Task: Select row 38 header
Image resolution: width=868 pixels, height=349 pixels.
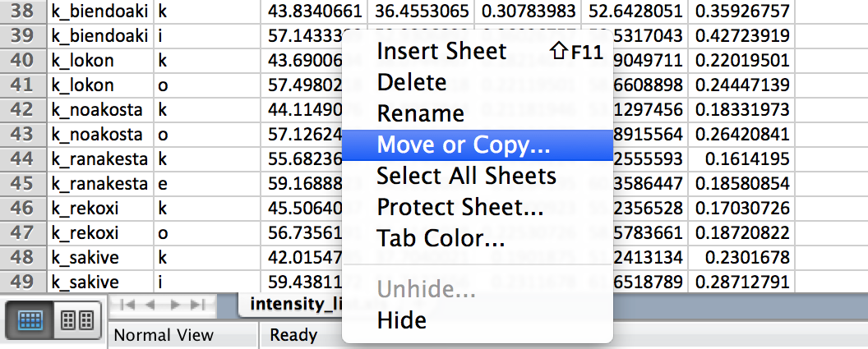Action: coord(22,11)
